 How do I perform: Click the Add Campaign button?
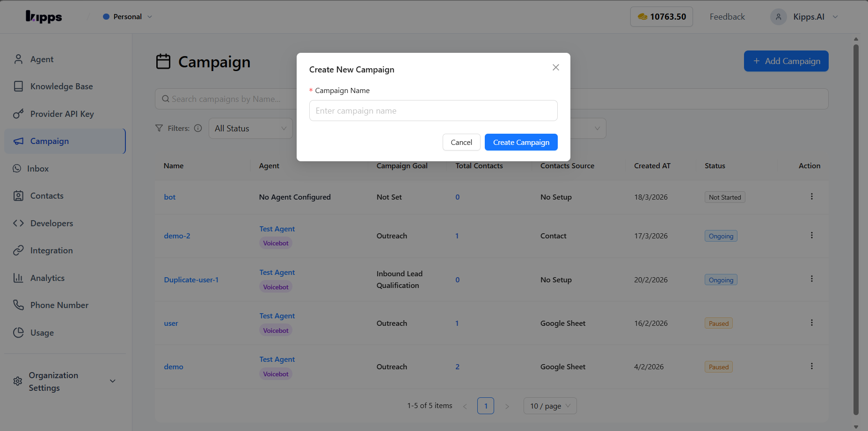click(786, 61)
